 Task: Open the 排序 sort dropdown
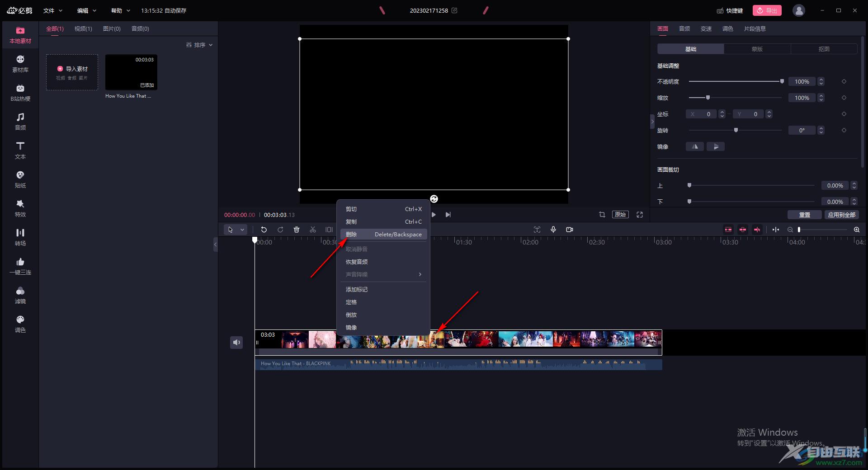click(199, 45)
